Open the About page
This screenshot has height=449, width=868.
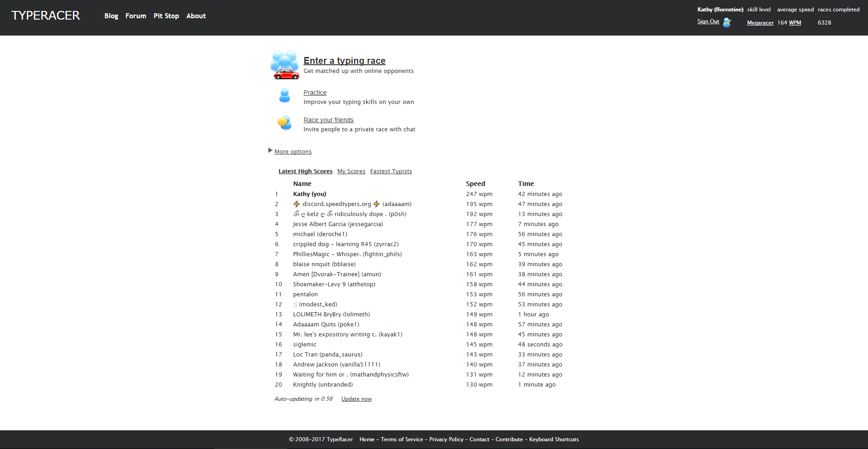(x=196, y=15)
